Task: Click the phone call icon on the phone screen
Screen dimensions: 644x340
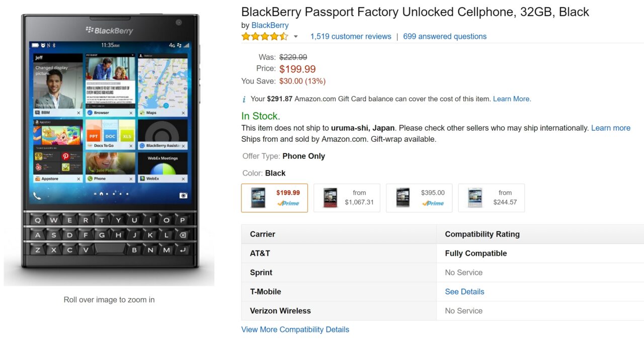Action: pos(37,196)
